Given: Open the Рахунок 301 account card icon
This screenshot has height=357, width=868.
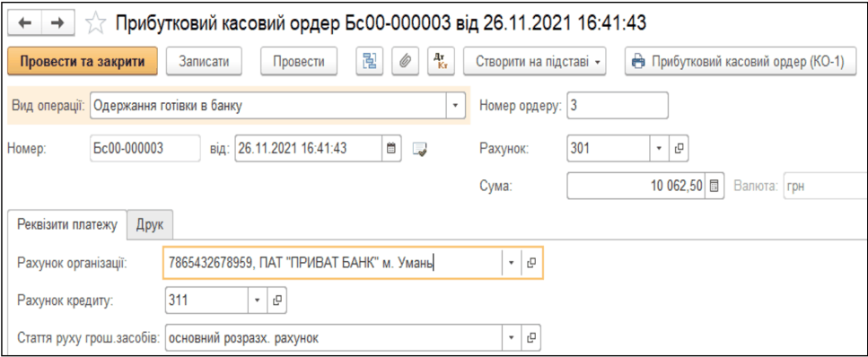Looking at the screenshot, I should (679, 149).
